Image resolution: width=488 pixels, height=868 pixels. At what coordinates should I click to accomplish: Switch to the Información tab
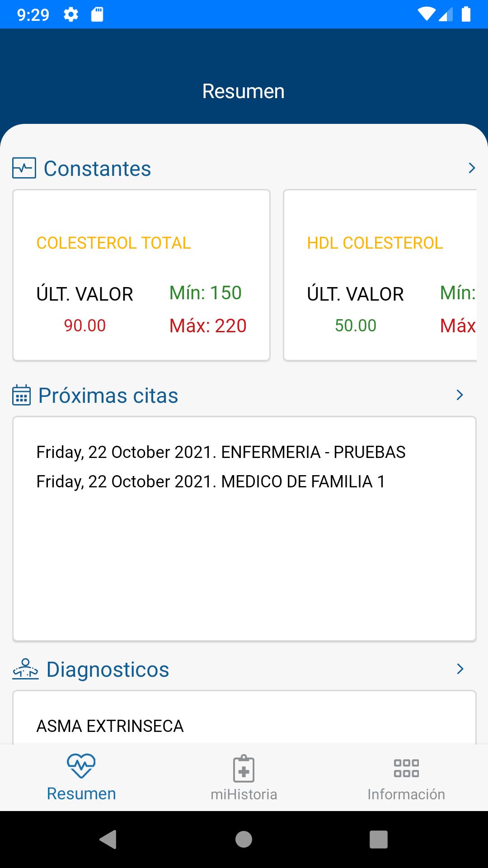pyautogui.click(x=406, y=777)
